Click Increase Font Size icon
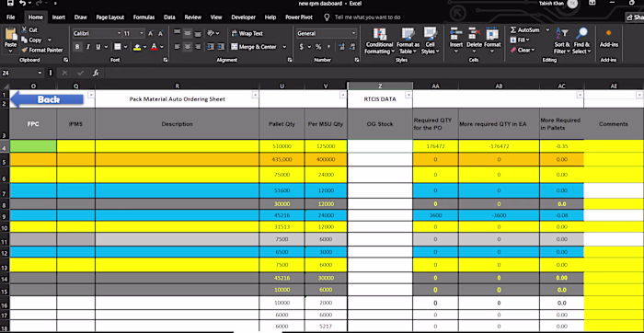This screenshot has height=333, width=644. point(151,33)
